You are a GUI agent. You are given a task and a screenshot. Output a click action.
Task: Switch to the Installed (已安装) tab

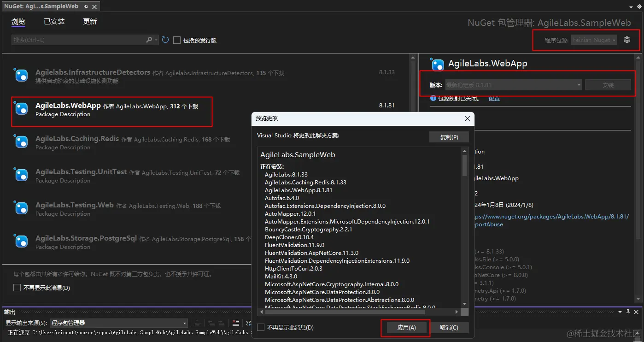click(54, 22)
